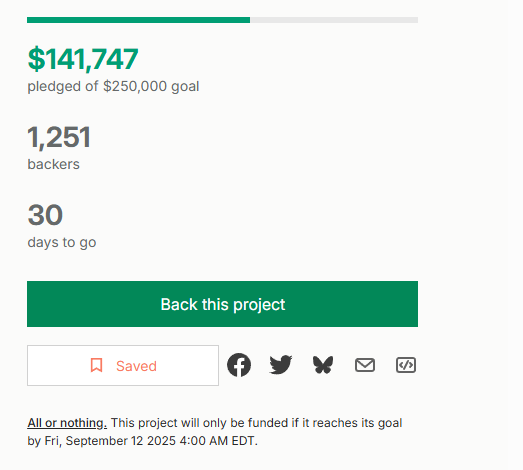Click the 1,251 backers count

(x=59, y=137)
